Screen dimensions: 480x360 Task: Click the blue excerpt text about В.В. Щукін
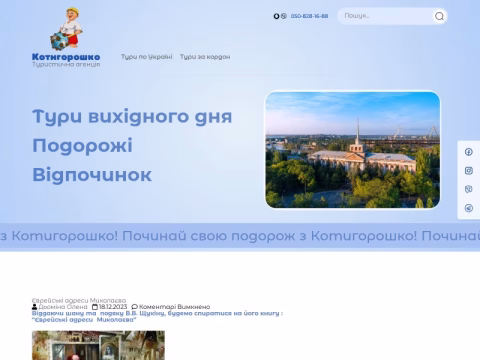pyautogui.click(x=157, y=316)
